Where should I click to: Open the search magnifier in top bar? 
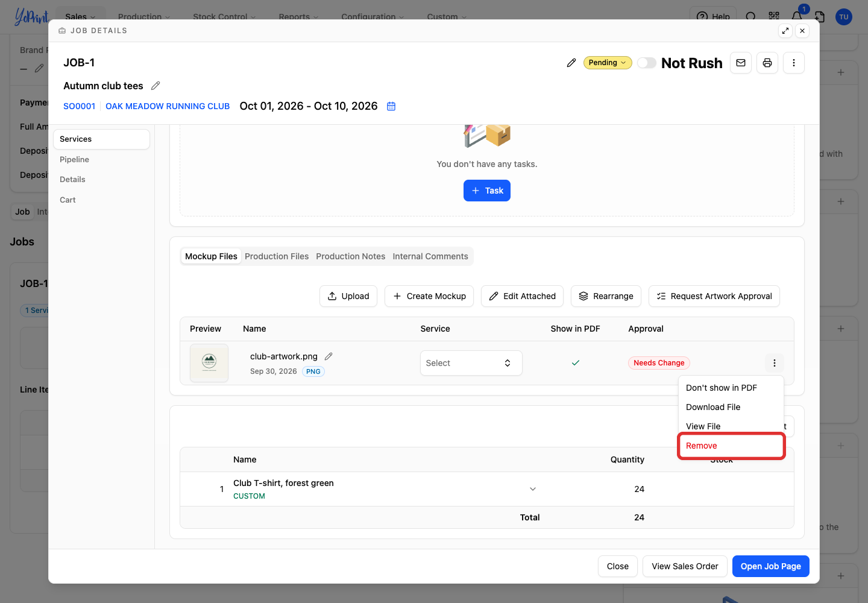(x=750, y=17)
